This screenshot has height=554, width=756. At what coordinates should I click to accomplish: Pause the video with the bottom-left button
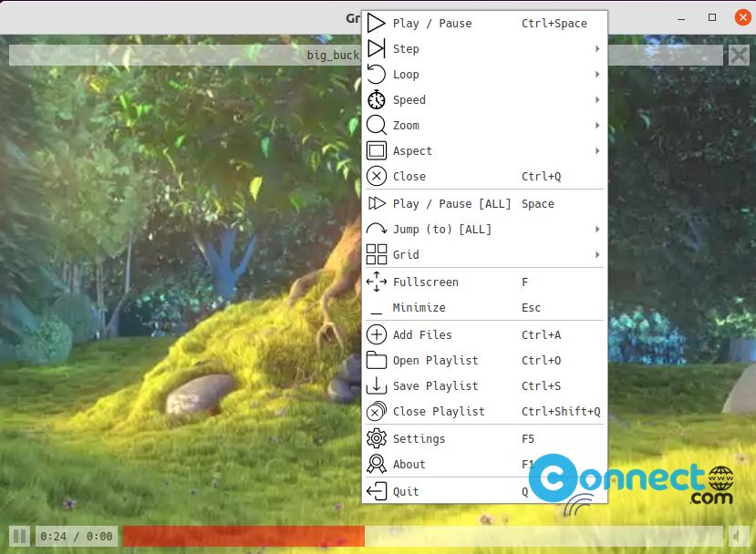tap(19, 536)
